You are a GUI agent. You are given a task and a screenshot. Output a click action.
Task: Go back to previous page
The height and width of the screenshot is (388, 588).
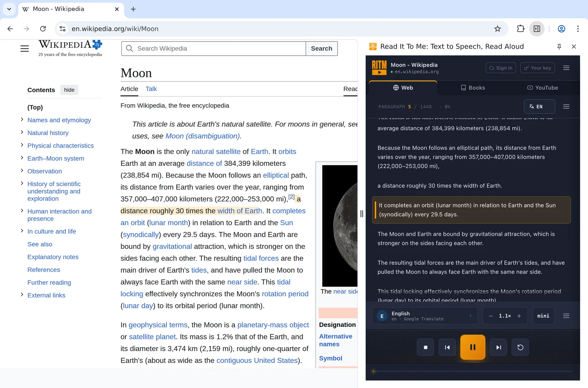(x=10, y=29)
